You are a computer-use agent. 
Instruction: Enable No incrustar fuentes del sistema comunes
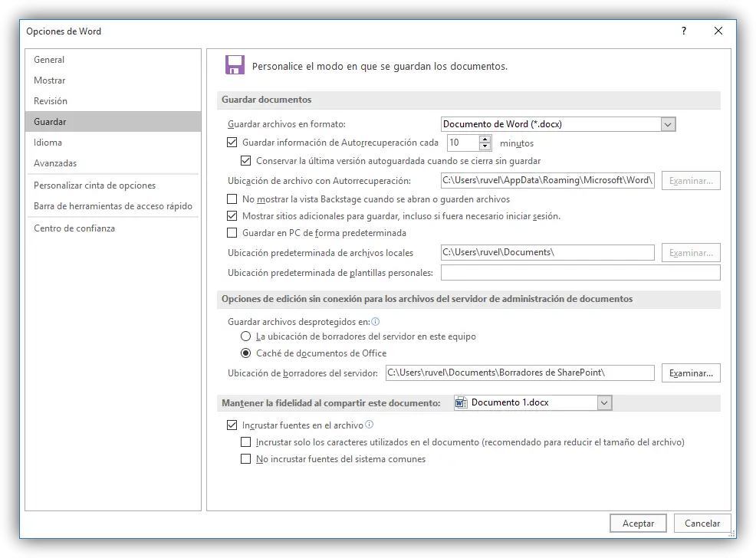pyautogui.click(x=246, y=458)
